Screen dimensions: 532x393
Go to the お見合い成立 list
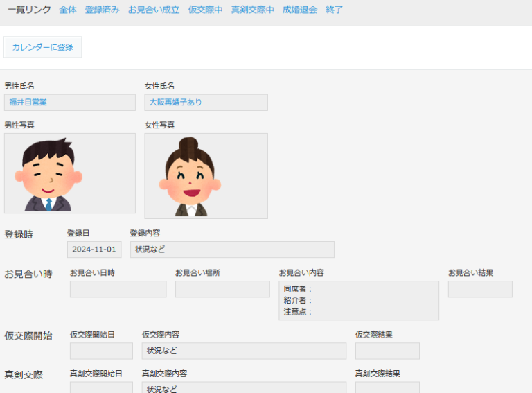154,10
